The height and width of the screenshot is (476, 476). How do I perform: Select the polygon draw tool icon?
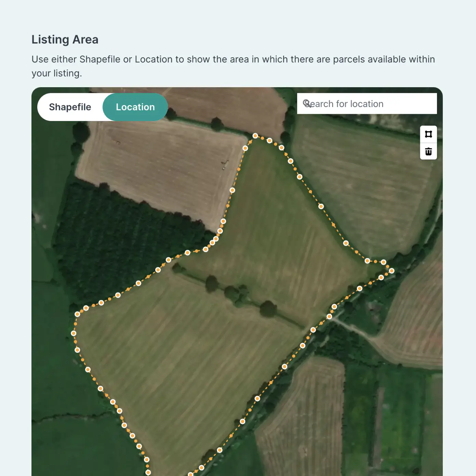[x=428, y=134]
